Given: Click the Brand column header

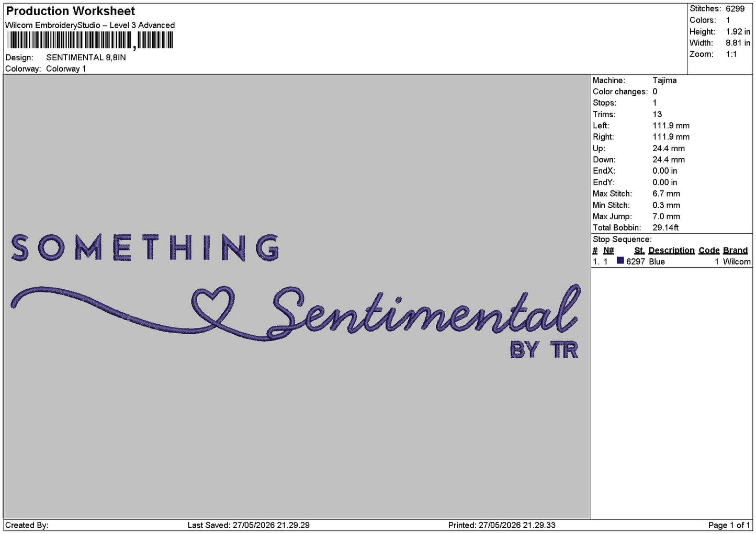Looking at the screenshot, I should pos(735,251).
